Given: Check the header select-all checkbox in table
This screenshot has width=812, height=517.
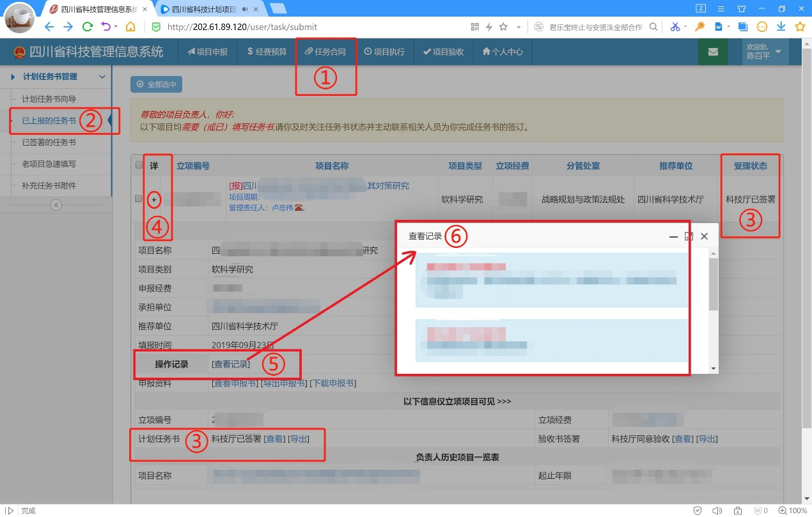Looking at the screenshot, I should pyautogui.click(x=139, y=164).
